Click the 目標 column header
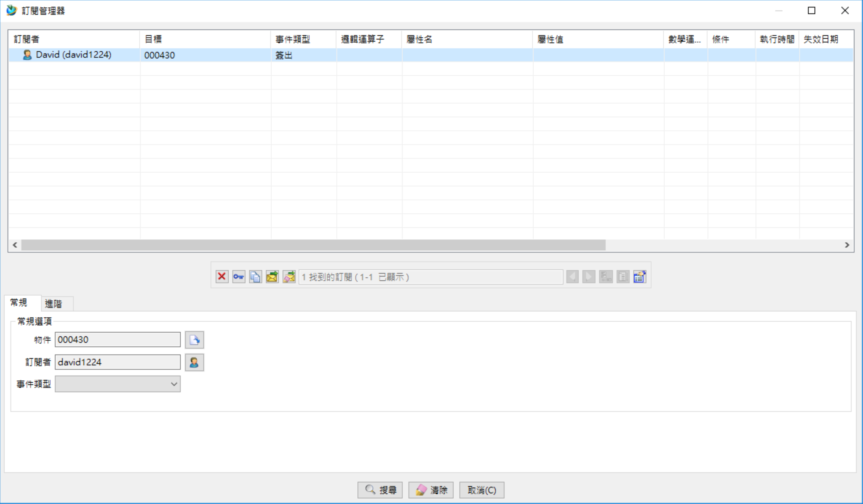863x504 pixels. click(205, 39)
